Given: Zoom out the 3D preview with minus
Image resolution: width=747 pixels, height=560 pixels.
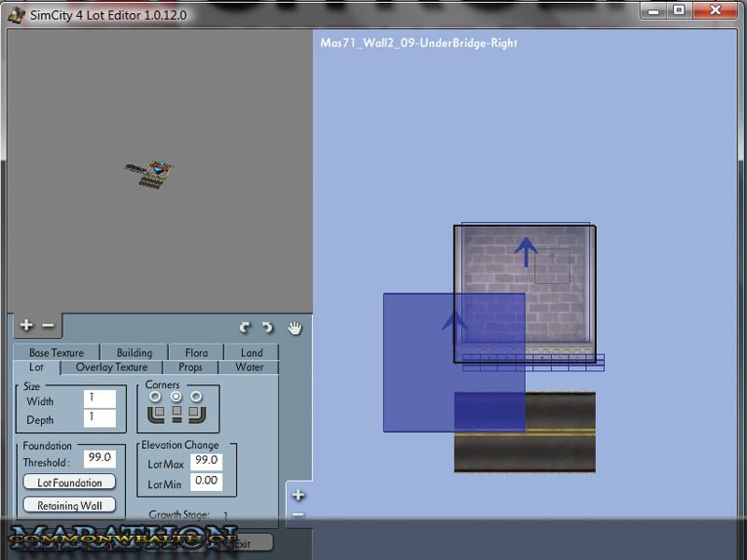Looking at the screenshot, I should 49,326.
